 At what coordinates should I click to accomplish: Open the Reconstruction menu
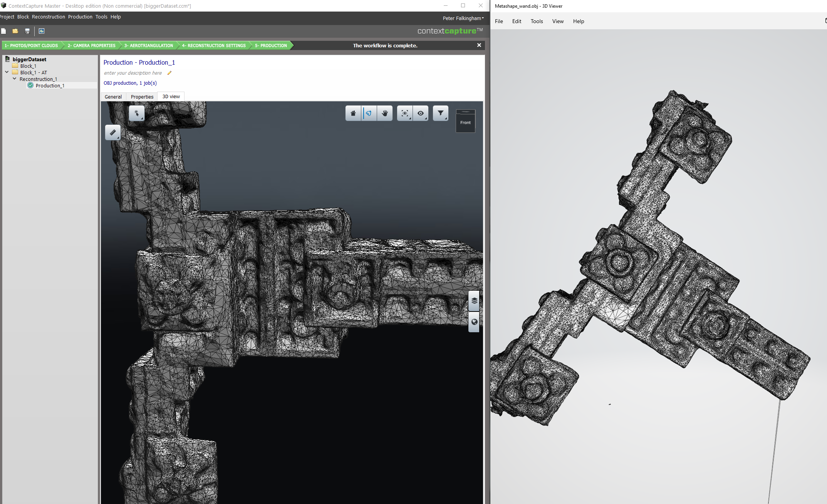[49, 17]
